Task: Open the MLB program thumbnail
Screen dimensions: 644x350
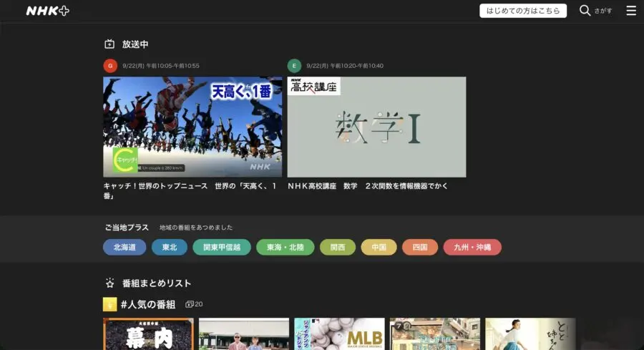Action: pos(339,334)
